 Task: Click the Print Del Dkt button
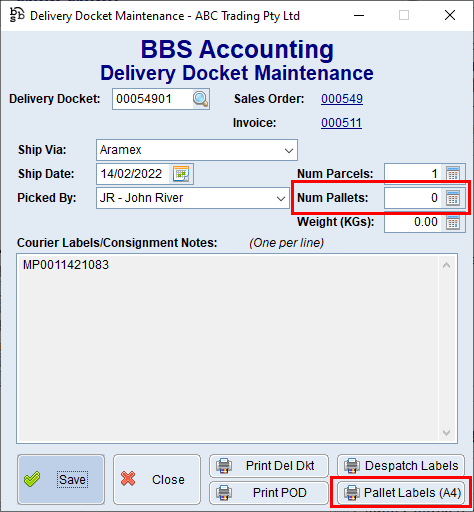pyautogui.click(x=269, y=465)
